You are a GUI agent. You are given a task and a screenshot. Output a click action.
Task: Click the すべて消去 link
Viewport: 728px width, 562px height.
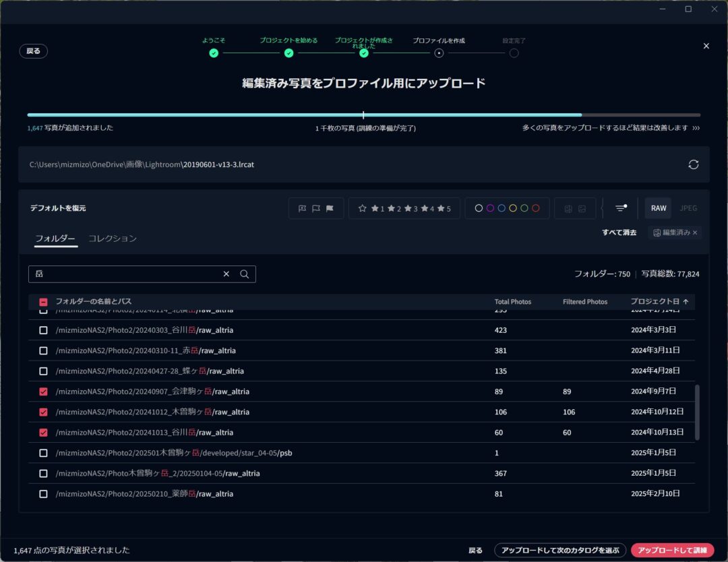coord(619,232)
